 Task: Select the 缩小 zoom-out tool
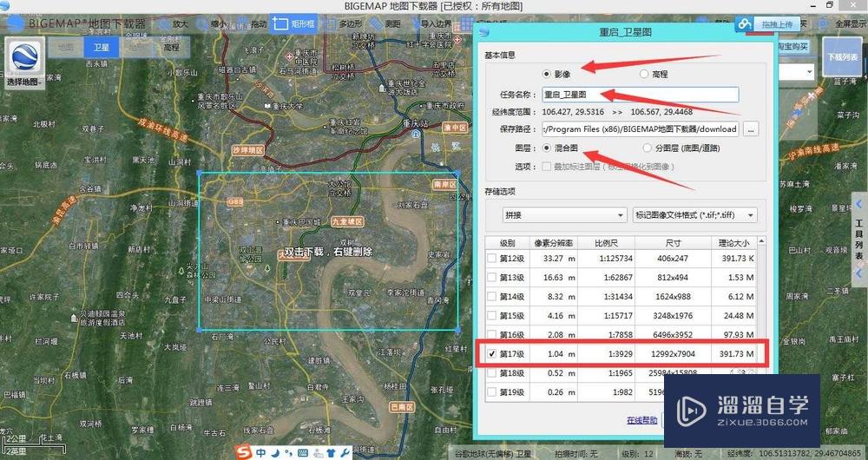(x=212, y=24)
